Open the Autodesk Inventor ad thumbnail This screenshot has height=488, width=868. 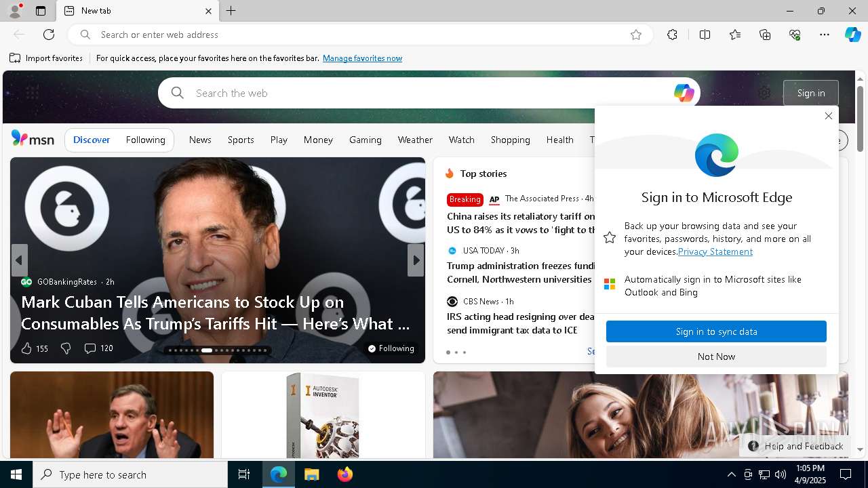pos(323,415)
